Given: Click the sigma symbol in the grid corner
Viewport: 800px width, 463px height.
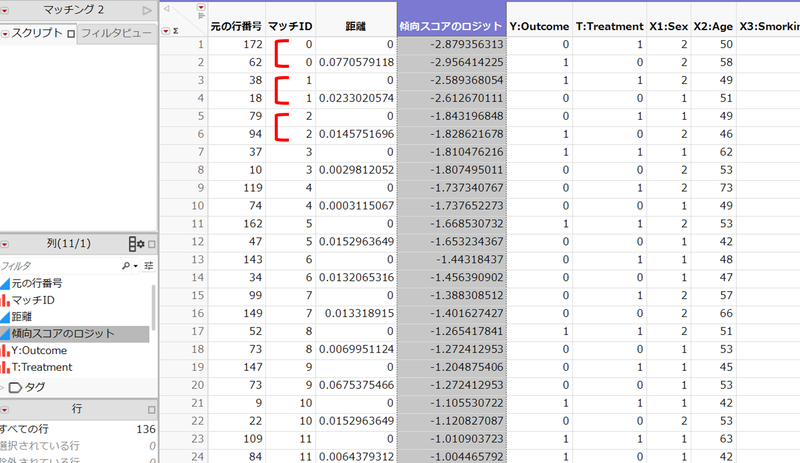Looking at the screenshot, I should tap(176, 31).
